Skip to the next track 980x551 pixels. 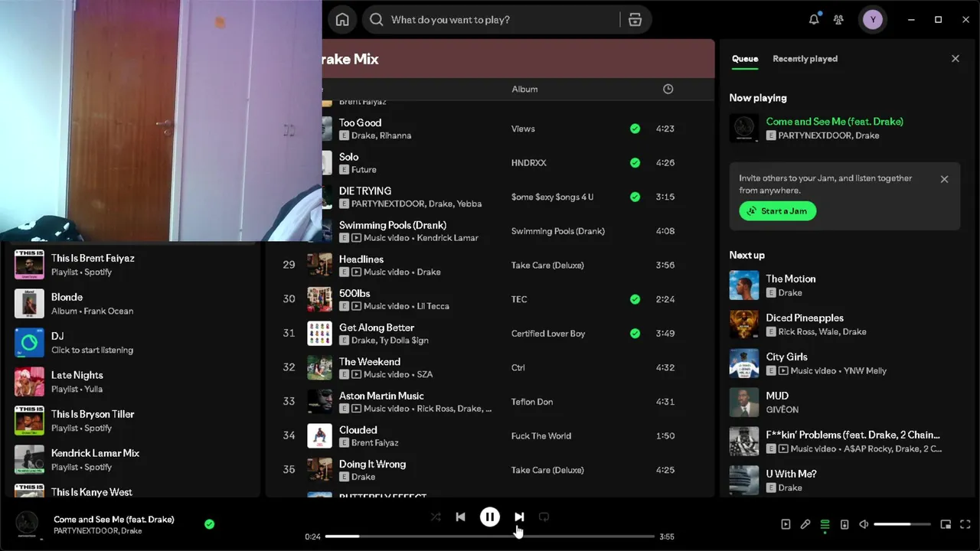(x=519, y=517)
